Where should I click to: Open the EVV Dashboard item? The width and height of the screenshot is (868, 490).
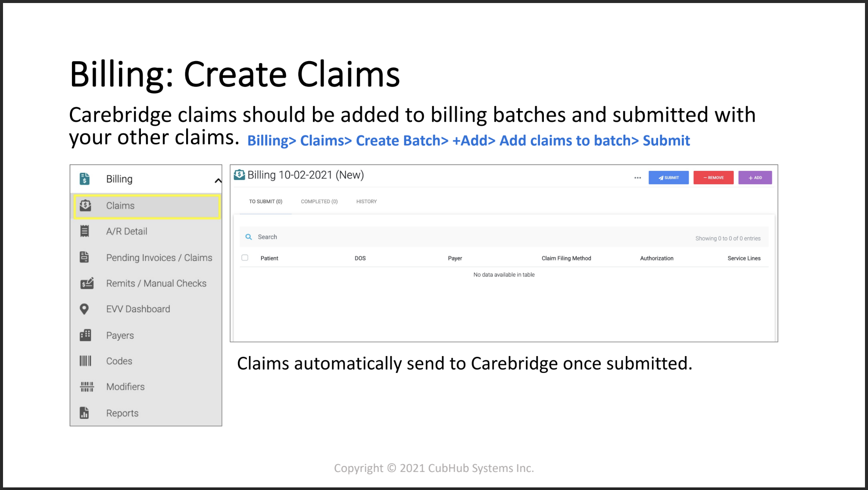[x=138, y=309]
